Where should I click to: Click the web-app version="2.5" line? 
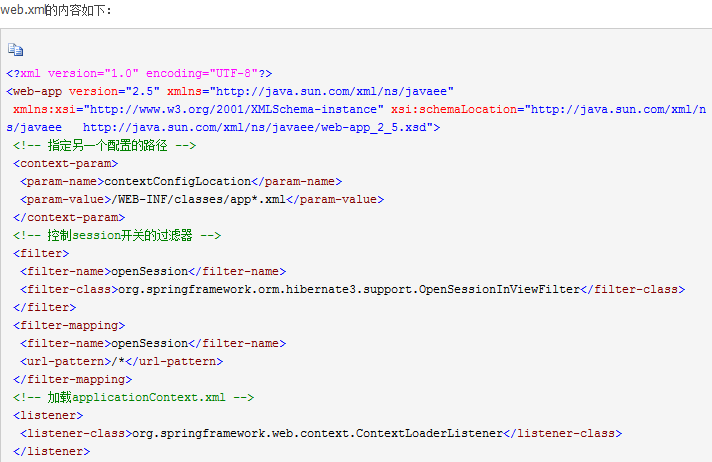pyautogui.click(x=230, y=91)
